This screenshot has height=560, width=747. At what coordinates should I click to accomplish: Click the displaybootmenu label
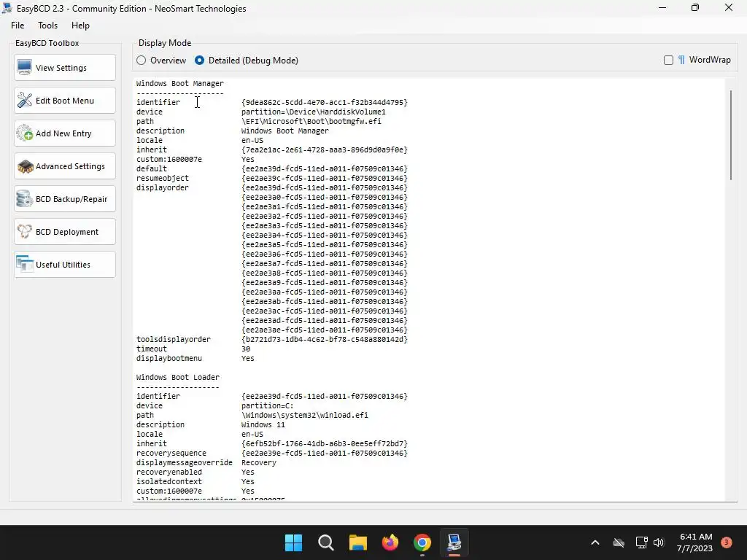coord(169,359)
